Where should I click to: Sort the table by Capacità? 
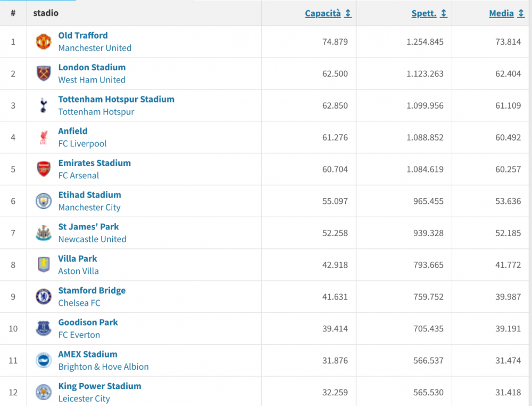tap(323, 13)
